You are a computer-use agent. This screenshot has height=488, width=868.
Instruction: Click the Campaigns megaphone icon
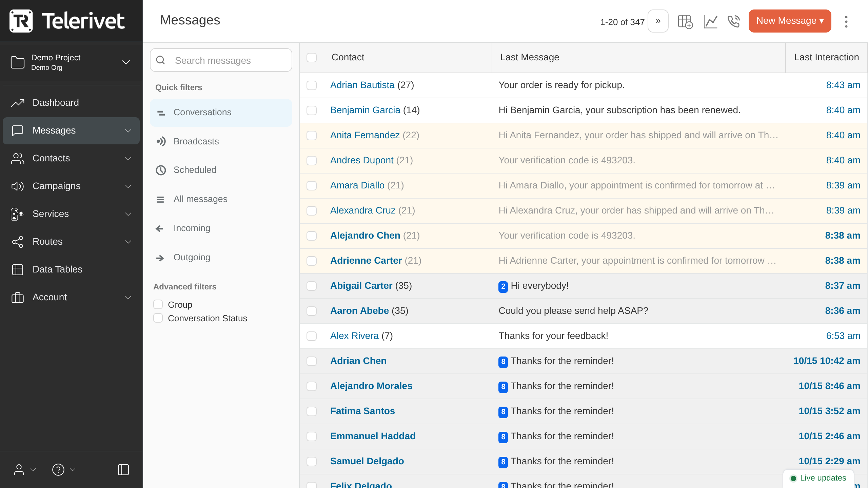coord(18,186)
